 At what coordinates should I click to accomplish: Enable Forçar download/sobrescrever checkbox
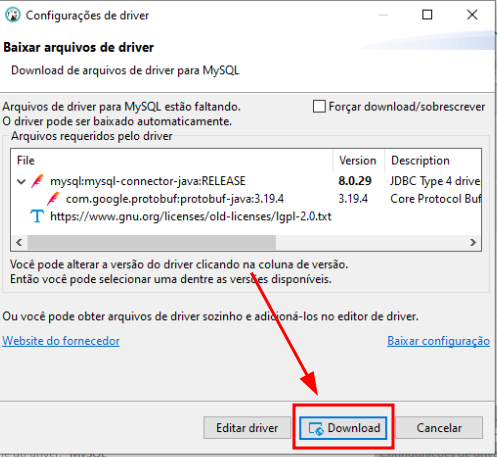coord(319,107)
